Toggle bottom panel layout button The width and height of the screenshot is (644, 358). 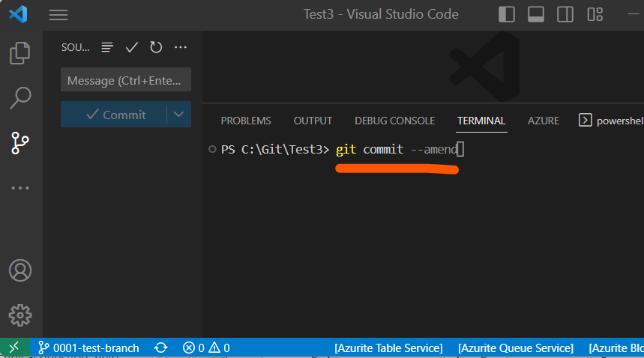point(536,14)
